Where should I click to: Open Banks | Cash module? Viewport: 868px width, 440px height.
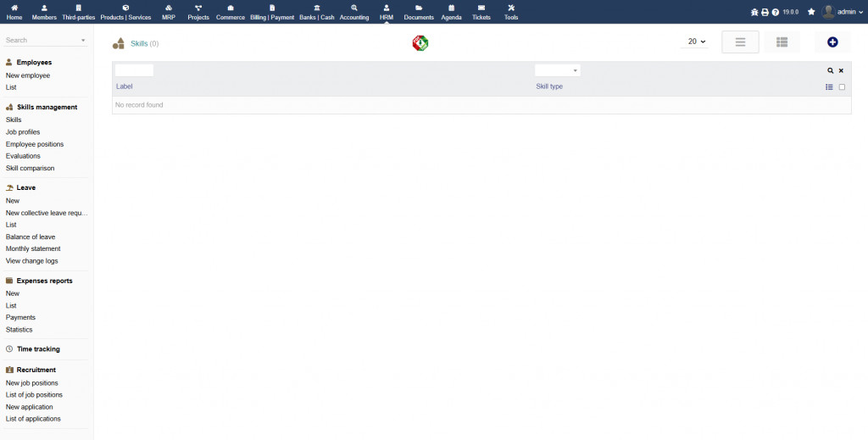tap(317, 12)
